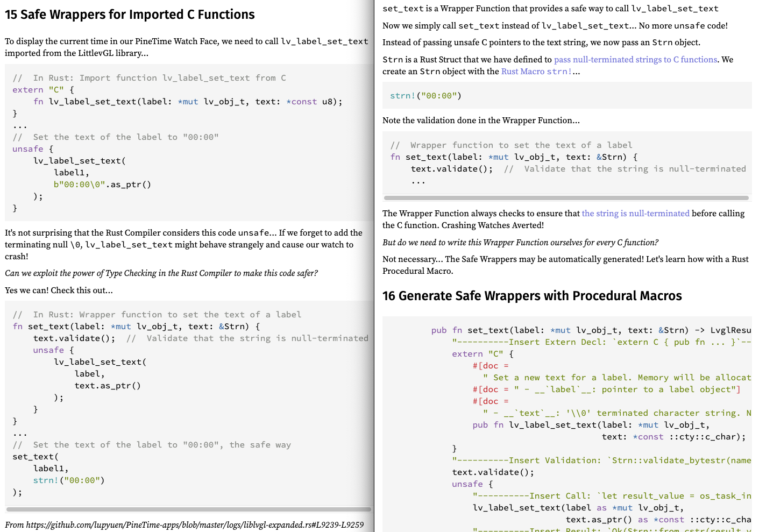Click the left code block's horizontal scrollbar
The width and height of the screenshot is (759, 532).
[x=188, y=509]
